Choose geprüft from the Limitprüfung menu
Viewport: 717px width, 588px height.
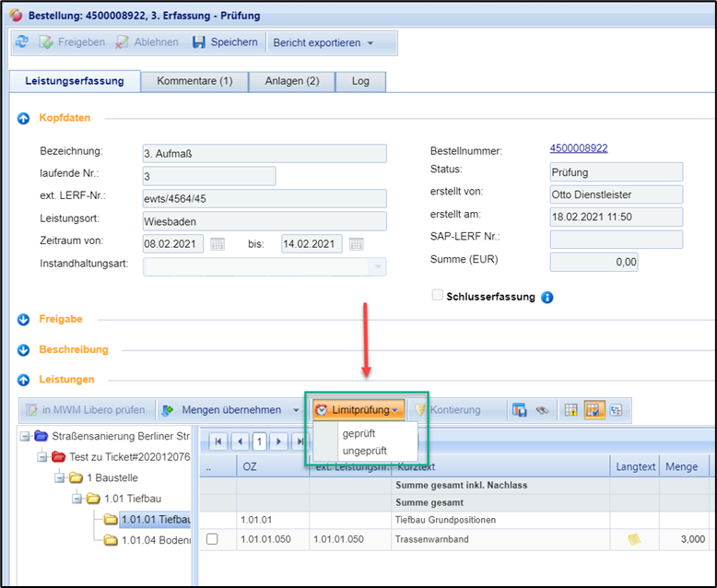(x=358, y=433)
